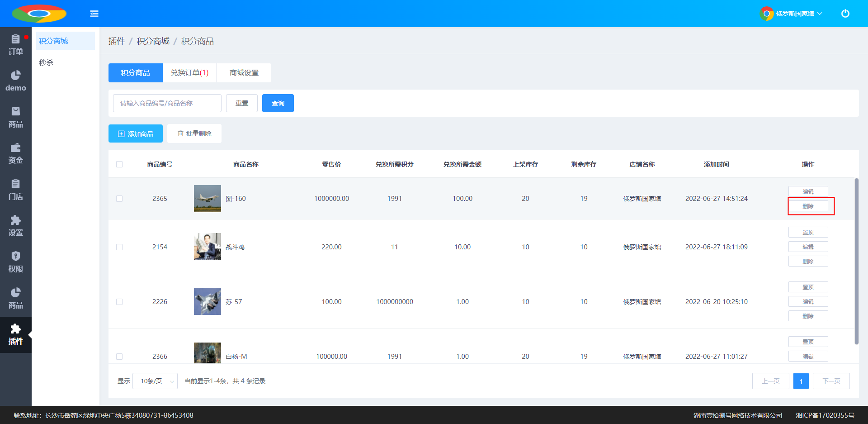Switch to the 商城设置 tab
Viewport: 868px width, 424px height.
pos(244,73)
